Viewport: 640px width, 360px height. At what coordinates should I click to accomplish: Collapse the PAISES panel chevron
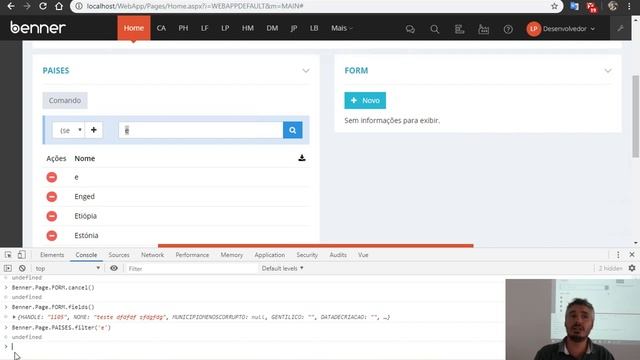point(306,71)
